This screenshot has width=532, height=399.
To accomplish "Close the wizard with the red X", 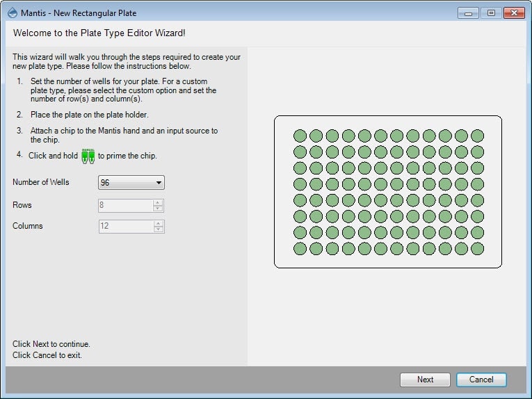I will [514, 13].
